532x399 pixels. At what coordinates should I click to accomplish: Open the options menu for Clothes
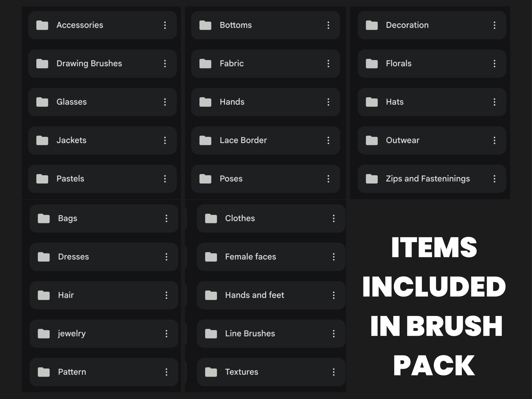(x=334, y=218)
